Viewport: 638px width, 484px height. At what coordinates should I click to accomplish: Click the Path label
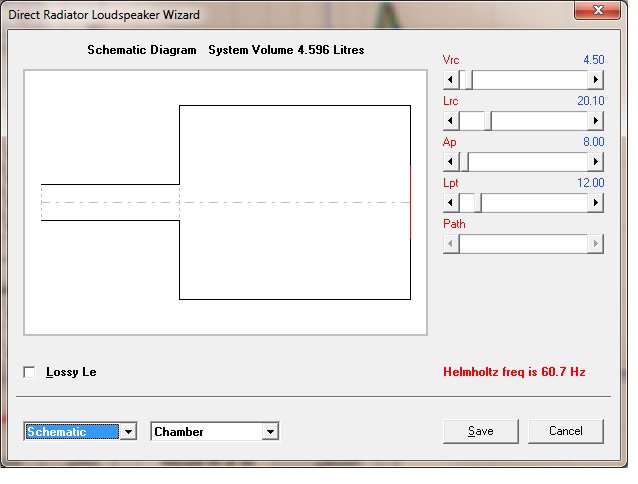click(x=454, y=224)
